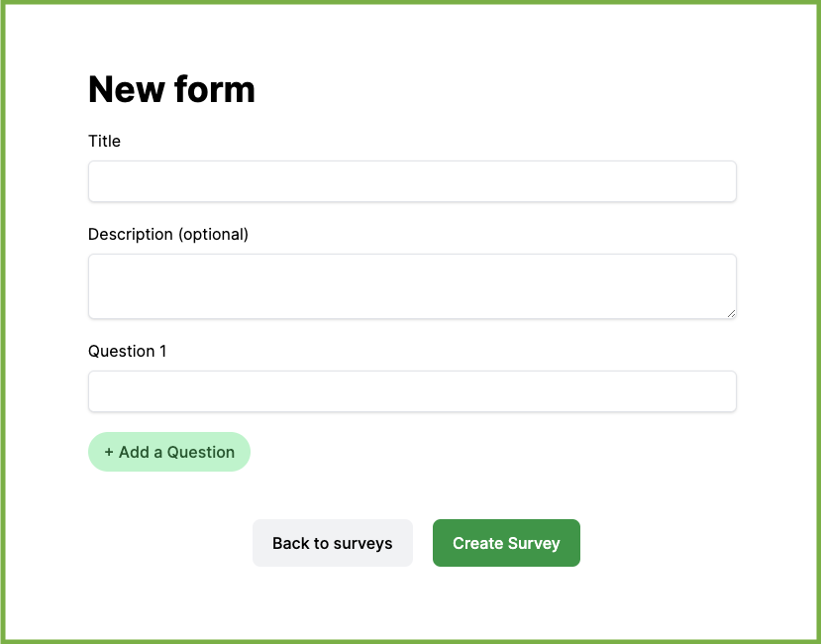Image resolution: width=821 pixels, height=644 pixels.
Task: Submit with the Create Survey button
Action: (x=506, y=543)
